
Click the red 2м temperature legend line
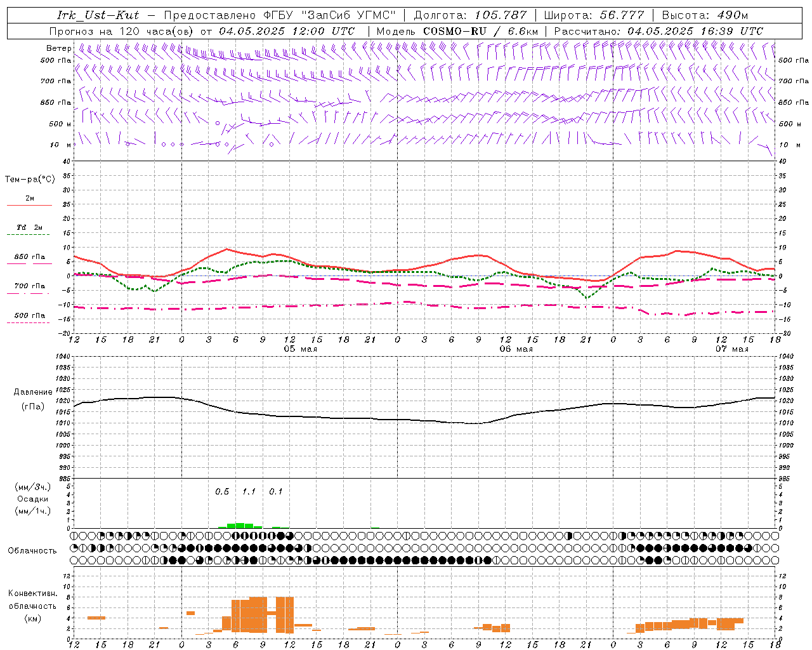click(29, 205)
